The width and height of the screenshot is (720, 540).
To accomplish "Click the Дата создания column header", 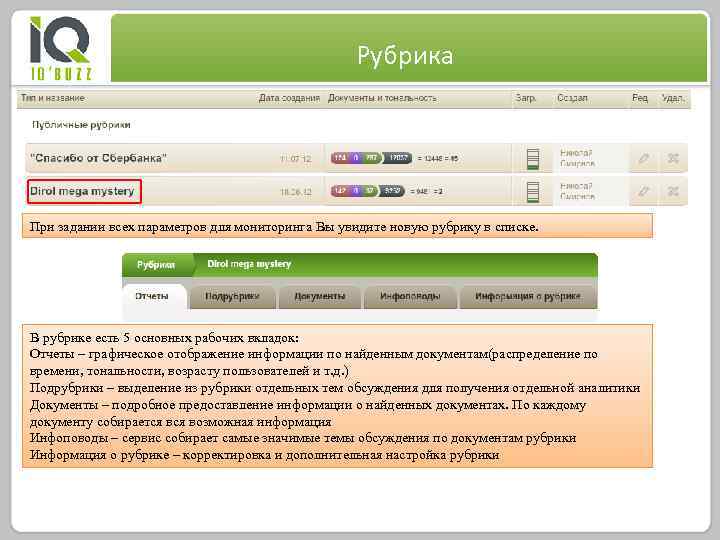I will point(289,98).
